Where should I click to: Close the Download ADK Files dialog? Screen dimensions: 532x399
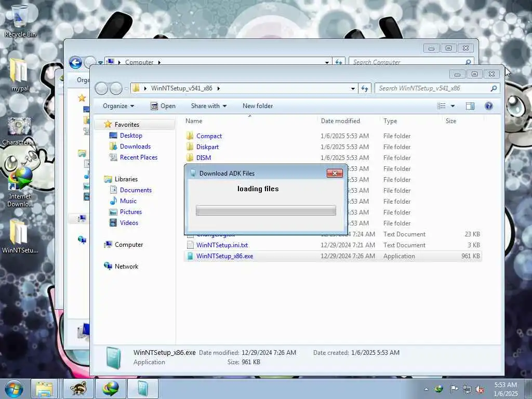[335, 173]
